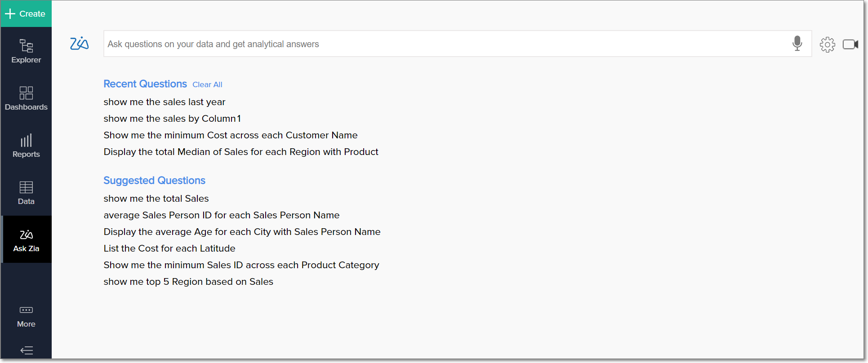Clear all recent questions

pos(207,84)
